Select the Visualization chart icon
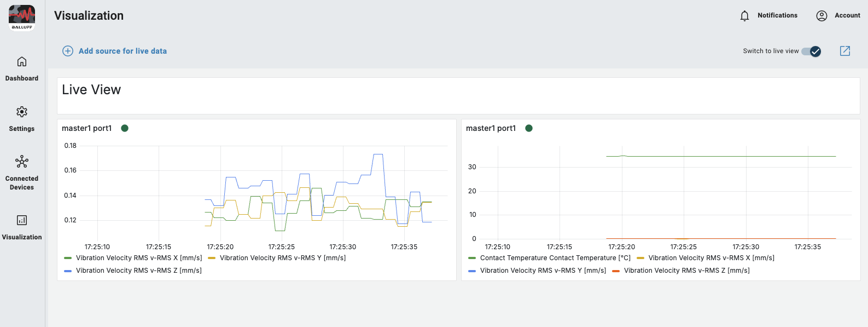This screenshot has width=868, height=327. (x=22, y=220)
